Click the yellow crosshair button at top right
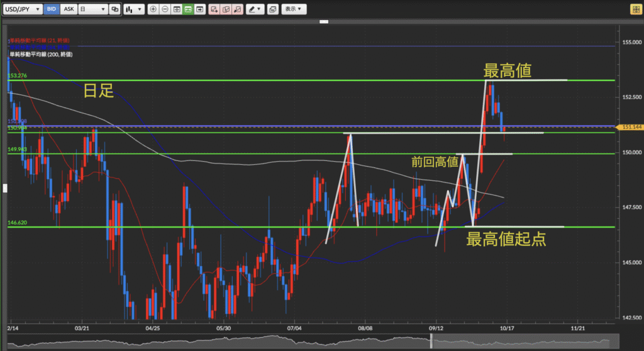Image resolution: width=644 pixels, height=351 pixels. 633,10
